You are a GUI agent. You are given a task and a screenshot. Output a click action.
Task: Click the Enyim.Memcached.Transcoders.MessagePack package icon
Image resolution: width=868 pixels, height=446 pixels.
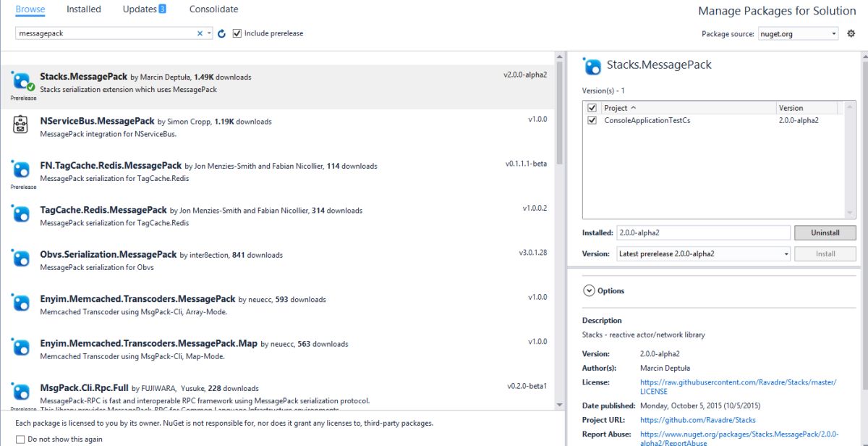(20, 303)
